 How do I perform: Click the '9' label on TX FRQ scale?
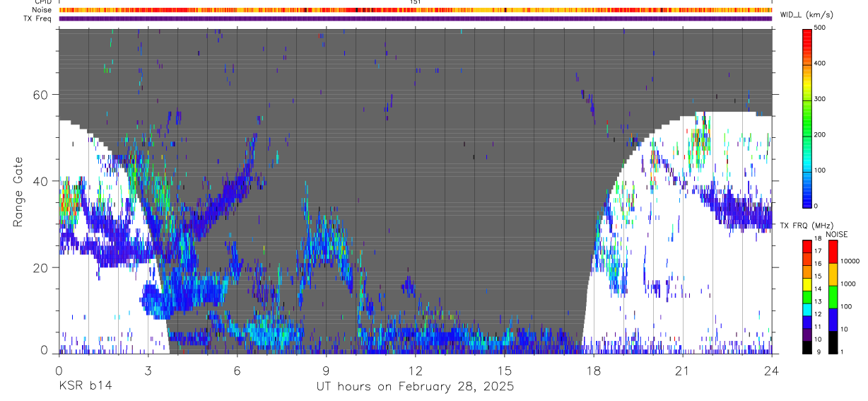pyautogui.click(x=819, y=352)
